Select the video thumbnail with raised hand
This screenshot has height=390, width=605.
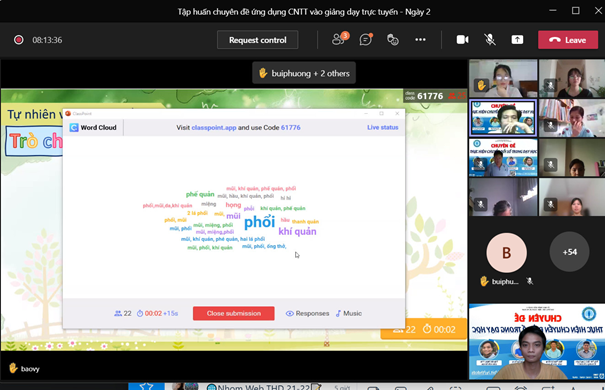pyautogui.click(x=503, y=78)
